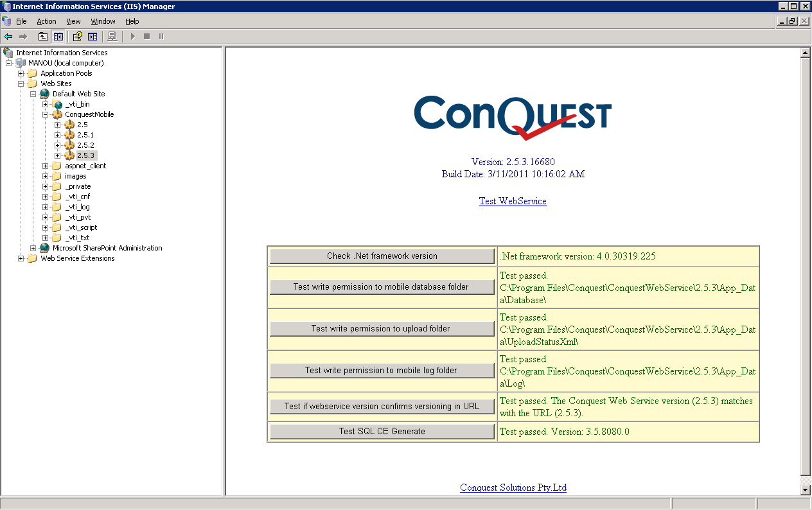Collapse the ConquestMobile node

click(x=46, y=114)
